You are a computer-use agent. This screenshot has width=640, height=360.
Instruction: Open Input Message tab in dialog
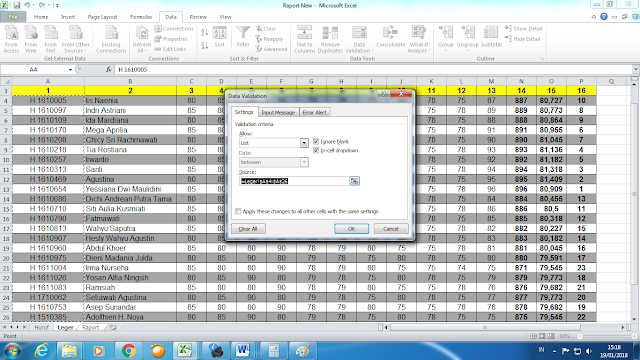coord(278,112)
